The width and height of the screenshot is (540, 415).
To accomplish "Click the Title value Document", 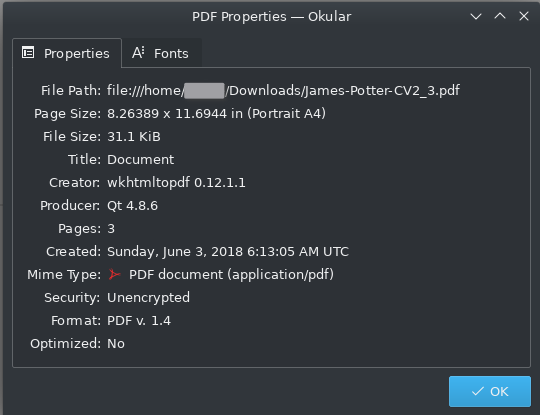I will click(x=141, y=159).
